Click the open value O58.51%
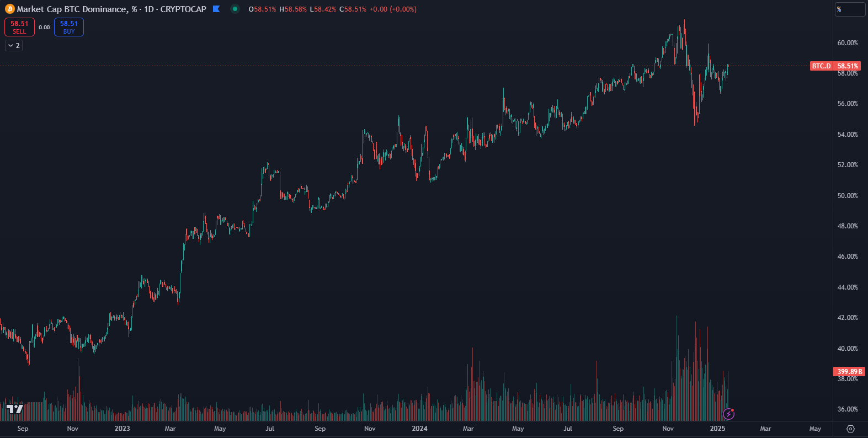 (262, 9)
